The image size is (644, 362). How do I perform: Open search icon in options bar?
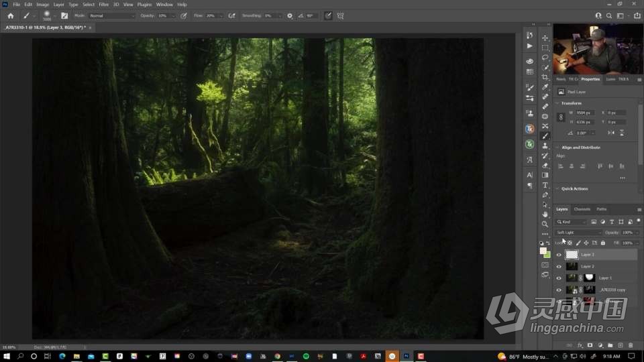pos(609,15)
